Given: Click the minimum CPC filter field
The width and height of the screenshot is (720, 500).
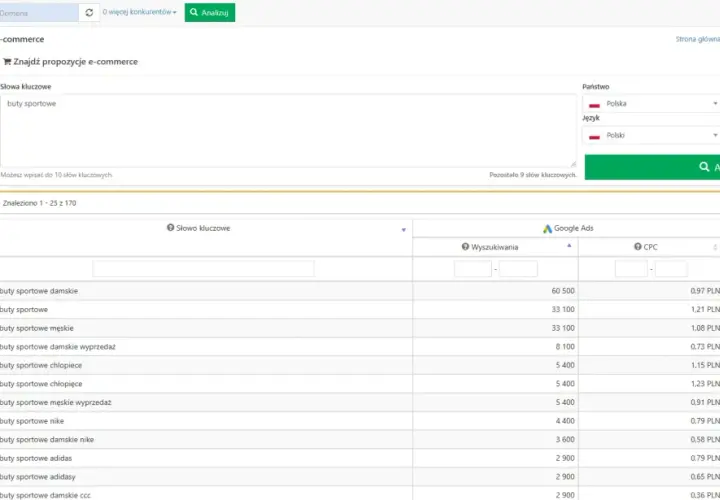Looking at the screenshot, I should [631, 269].
